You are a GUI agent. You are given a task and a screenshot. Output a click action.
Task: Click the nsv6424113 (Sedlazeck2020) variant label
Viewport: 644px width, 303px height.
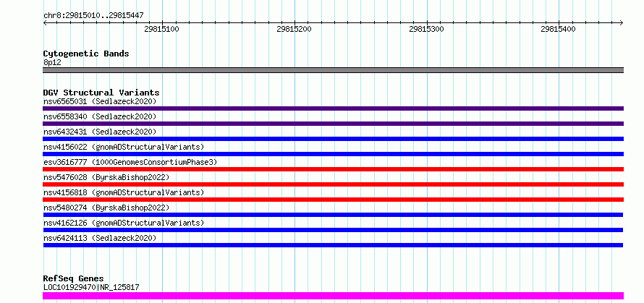(x=100, y=238)
